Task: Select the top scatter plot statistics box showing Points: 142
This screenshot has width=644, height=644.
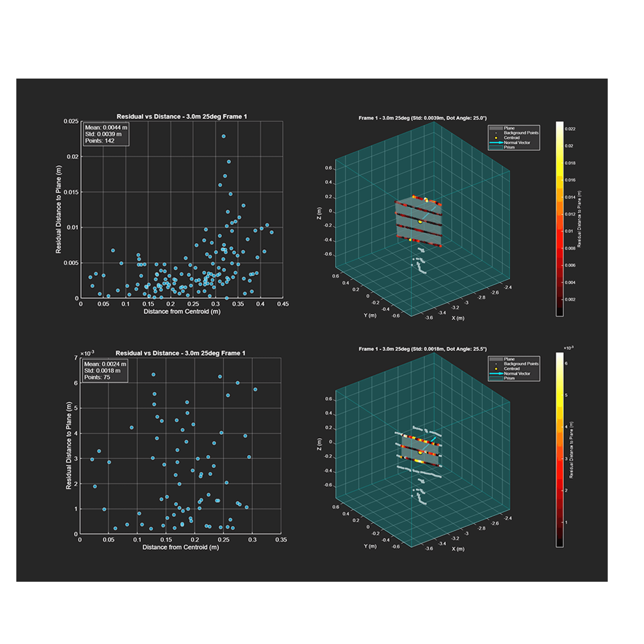Action: click(106, 134)
